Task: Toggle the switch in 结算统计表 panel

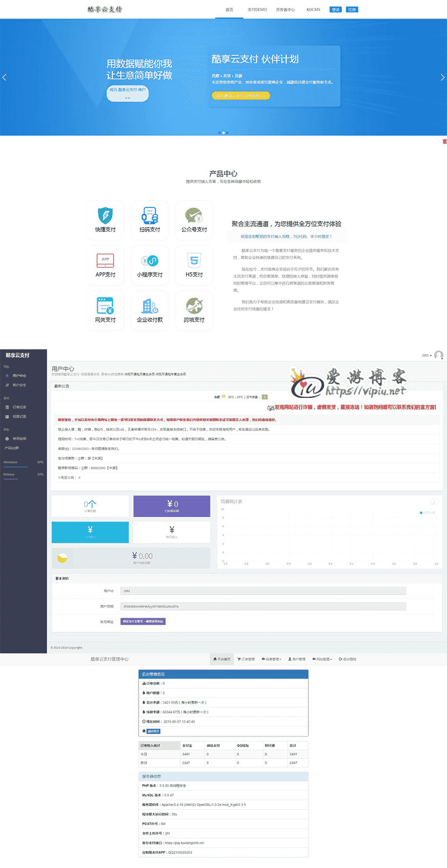Action: [432, 502]
